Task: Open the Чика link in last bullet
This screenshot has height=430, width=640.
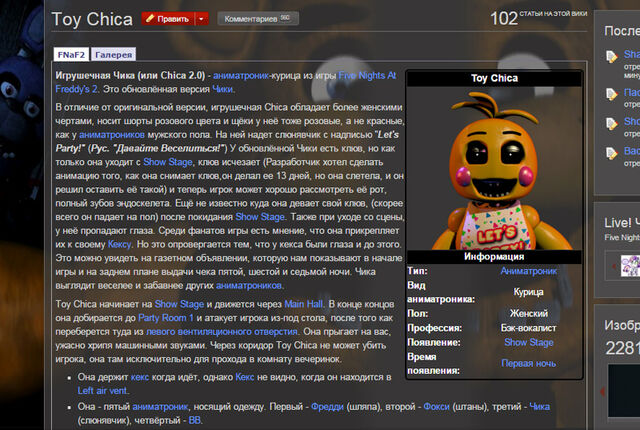Action: point(540,407)
